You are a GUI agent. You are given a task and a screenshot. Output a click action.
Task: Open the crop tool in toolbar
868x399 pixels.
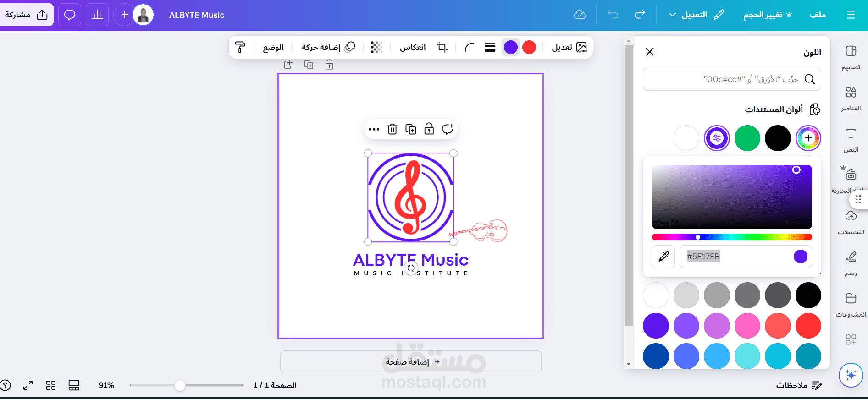click(x=442, y=47)
